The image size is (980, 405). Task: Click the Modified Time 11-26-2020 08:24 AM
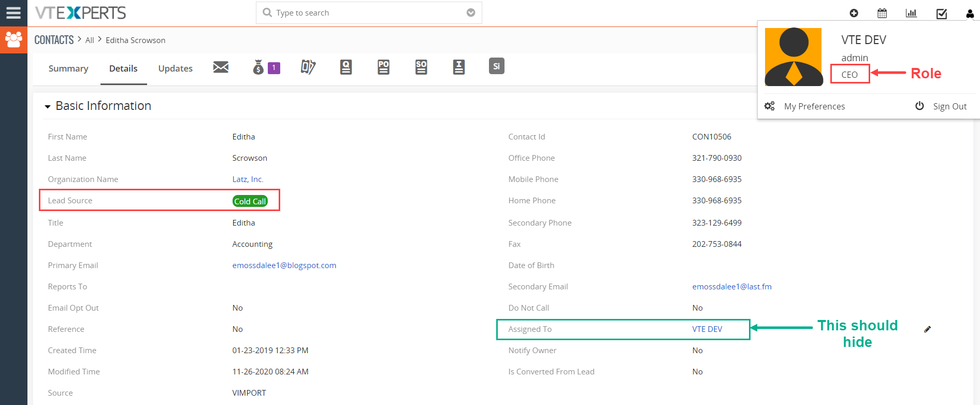click(270, 372)
